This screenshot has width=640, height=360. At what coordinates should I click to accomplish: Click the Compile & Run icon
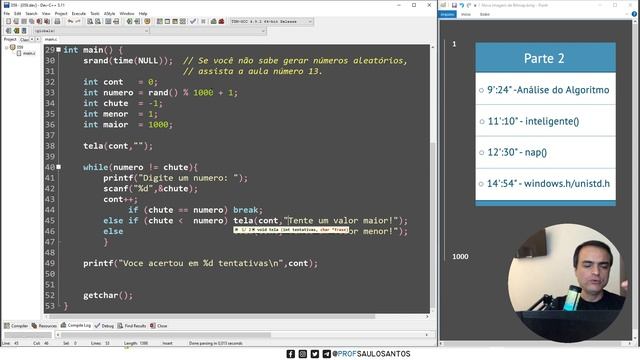coord(175,21)
